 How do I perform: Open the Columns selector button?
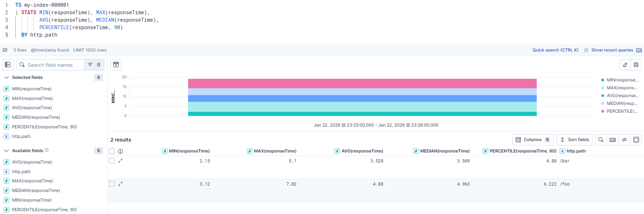pyautogui.click(x=533, y=140)
